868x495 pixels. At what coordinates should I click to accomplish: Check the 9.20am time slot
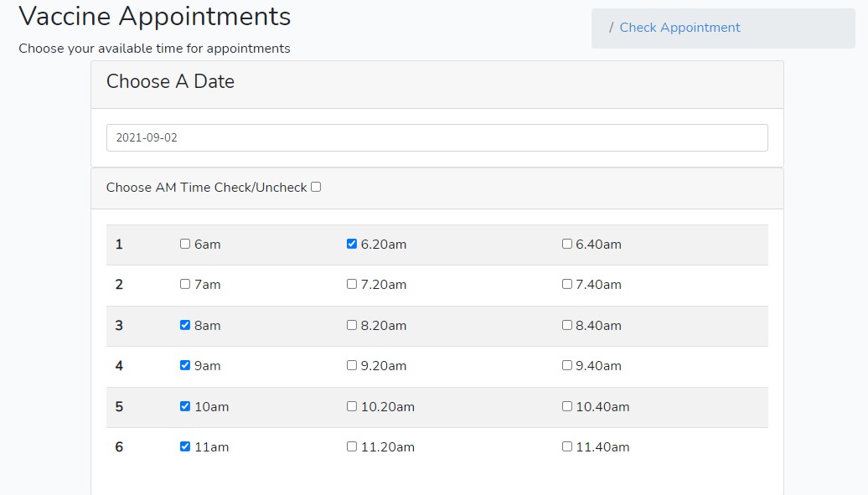pyautogui.click(x=351, y=366)
